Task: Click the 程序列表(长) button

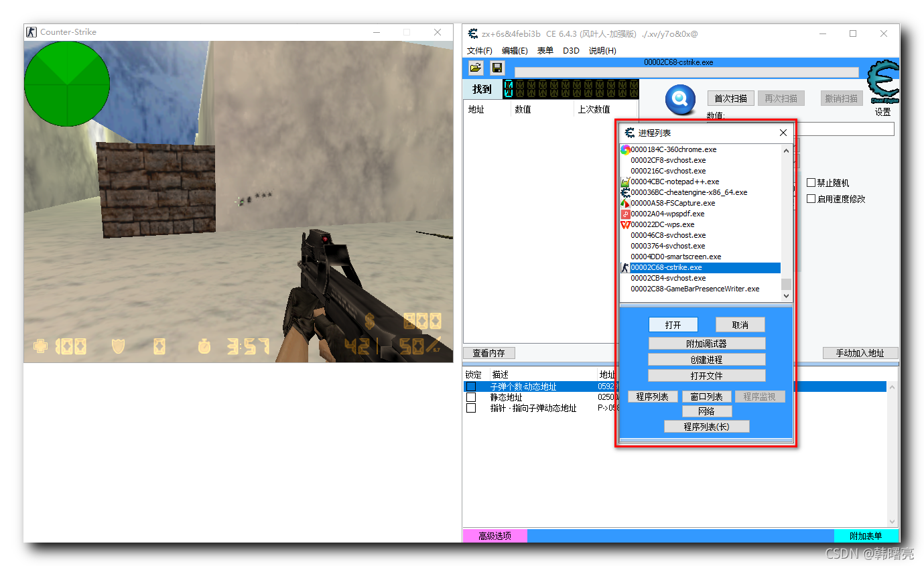Action: coord(707,427)
